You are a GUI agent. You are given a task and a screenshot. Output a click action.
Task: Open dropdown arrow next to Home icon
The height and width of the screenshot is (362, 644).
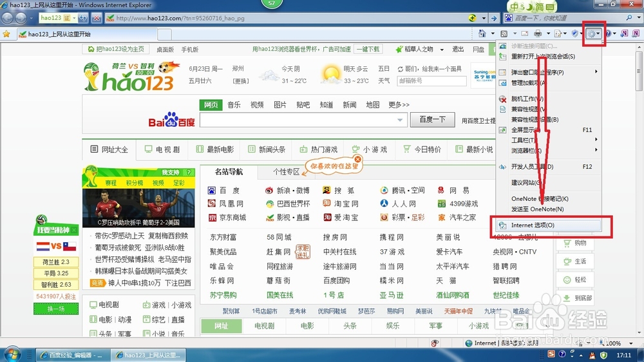tap(493, 33)
